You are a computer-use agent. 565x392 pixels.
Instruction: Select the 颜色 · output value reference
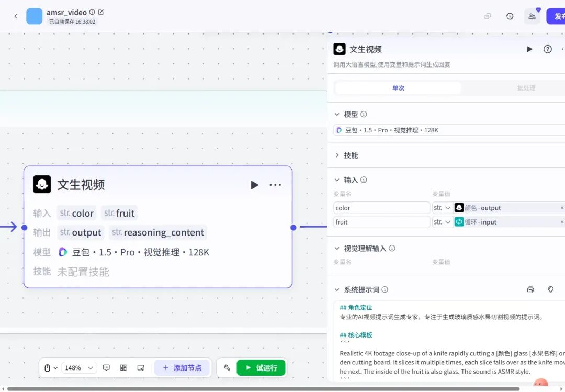[x=506, y=208]
